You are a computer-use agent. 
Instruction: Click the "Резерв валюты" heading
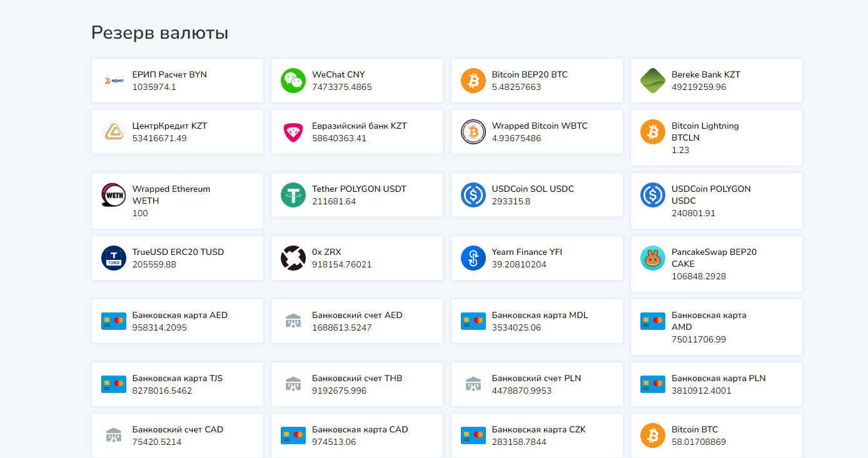pos(160,33)
